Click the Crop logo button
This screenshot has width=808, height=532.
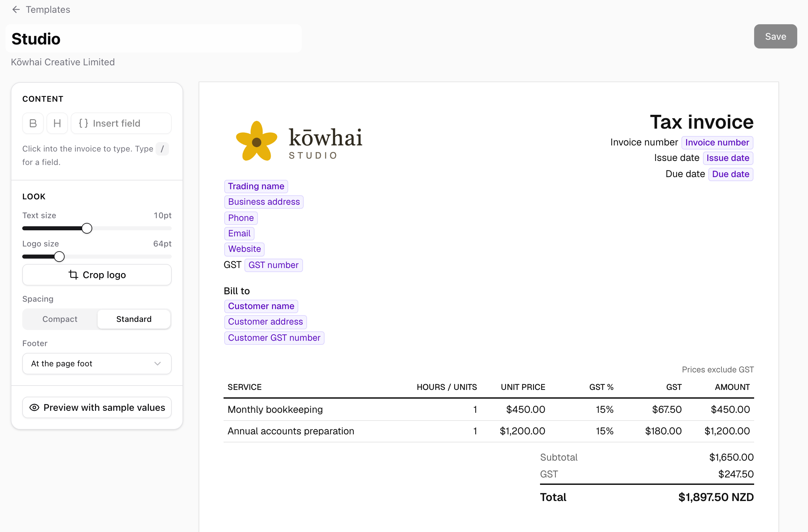97,275
